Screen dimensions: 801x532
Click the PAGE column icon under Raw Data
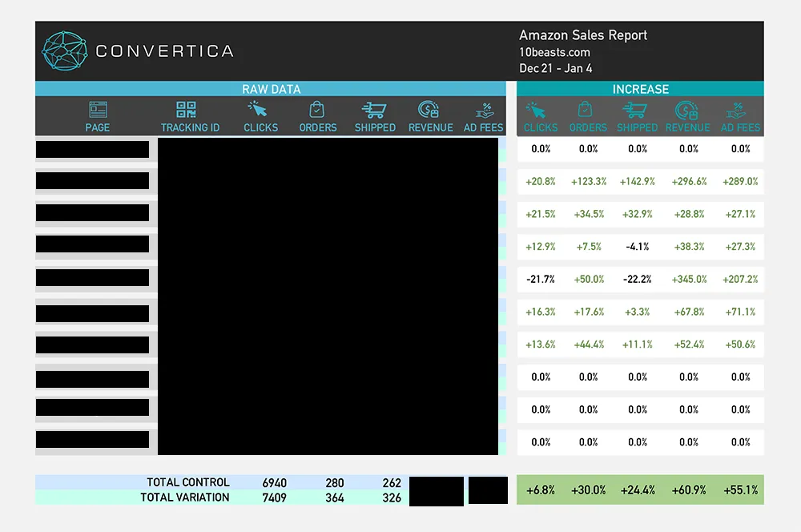point(98,109)
